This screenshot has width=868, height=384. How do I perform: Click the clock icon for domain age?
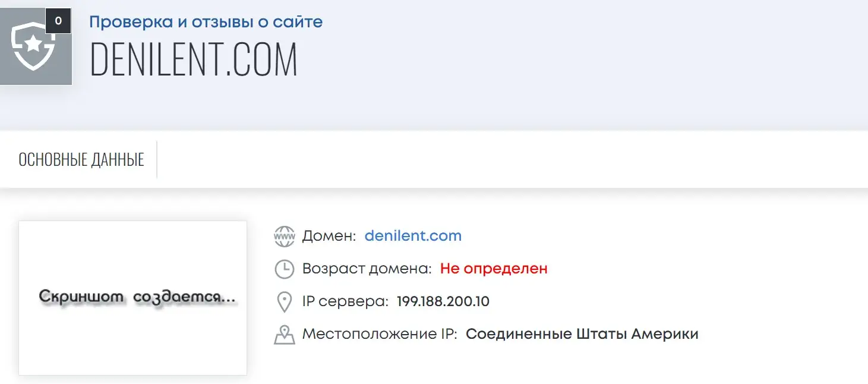[285, 269]
